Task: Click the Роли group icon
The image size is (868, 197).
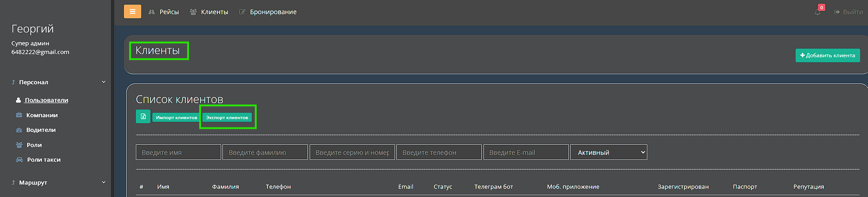Action: (19, 145)
